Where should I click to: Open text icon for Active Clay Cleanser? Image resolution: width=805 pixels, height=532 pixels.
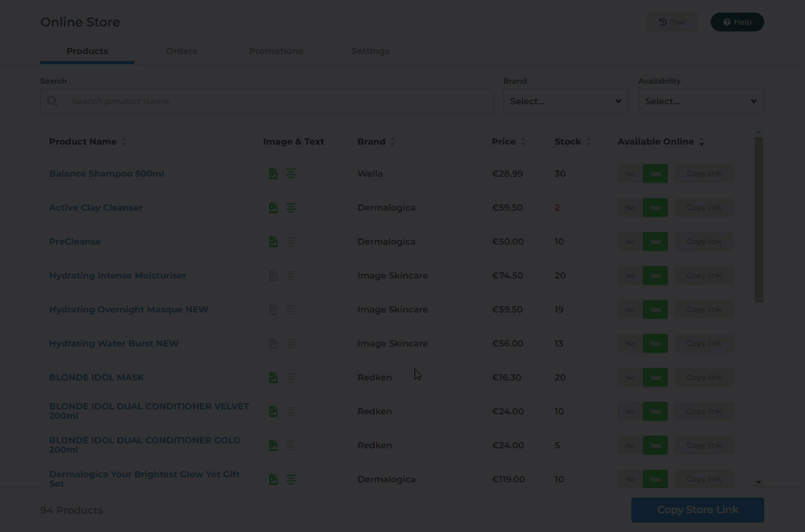point(291,208)
